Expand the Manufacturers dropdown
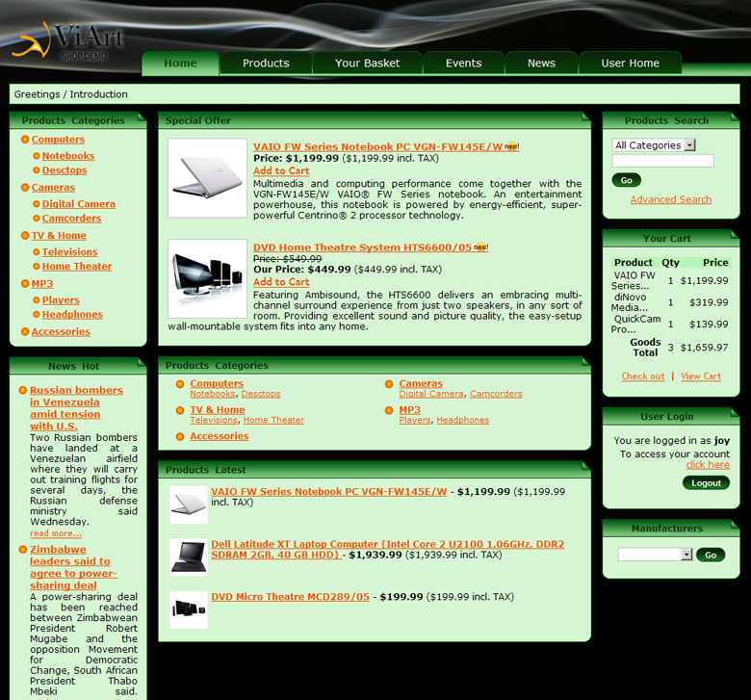751x700 pixels. [x=656, y=555]
